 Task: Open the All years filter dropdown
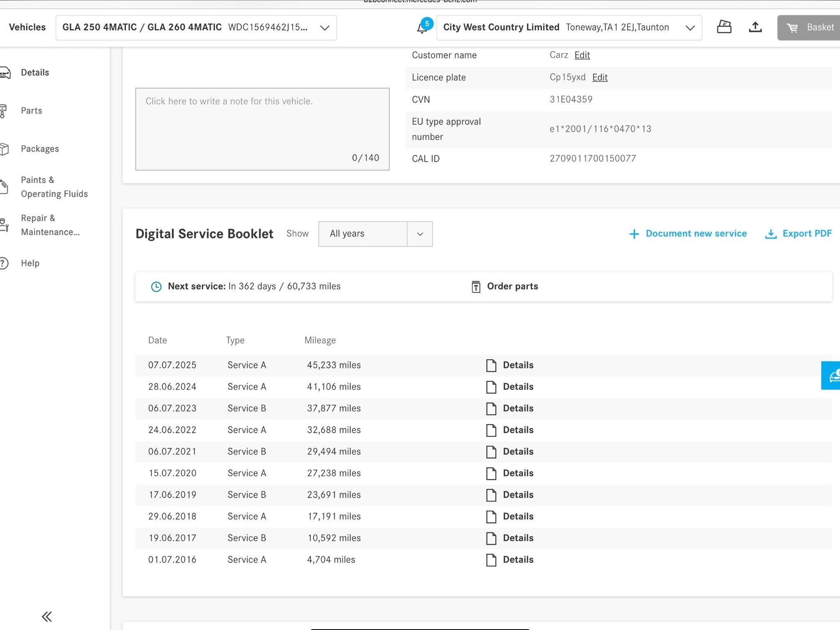tap(375, 234)
